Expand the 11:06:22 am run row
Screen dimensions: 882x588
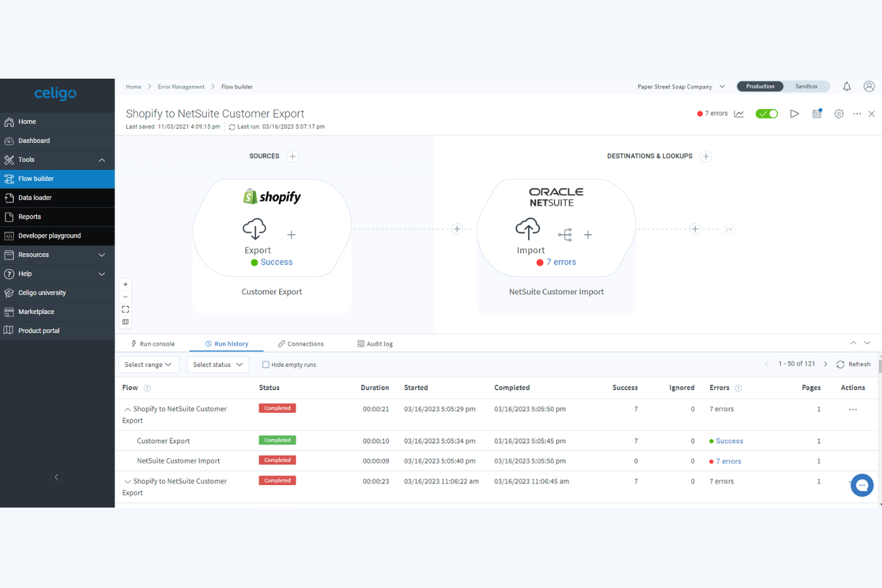pyautogui.click(x=128, y=481)
